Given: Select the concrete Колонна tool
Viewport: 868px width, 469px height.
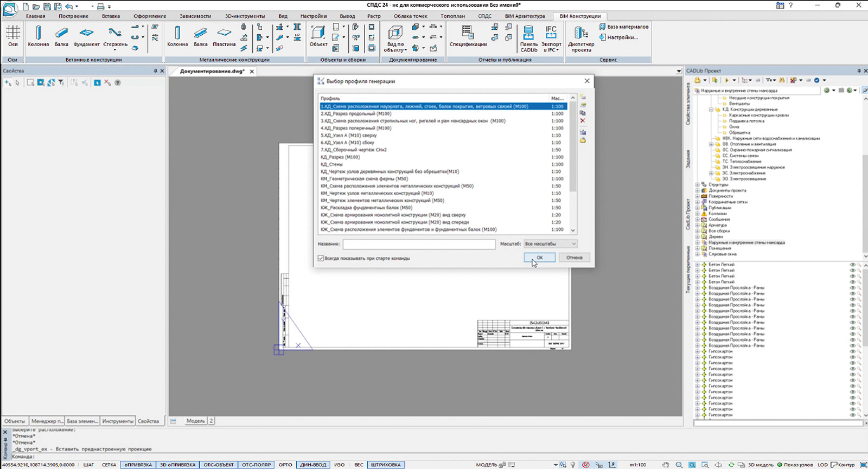Looking at the screenshot, I should (38, 36).
